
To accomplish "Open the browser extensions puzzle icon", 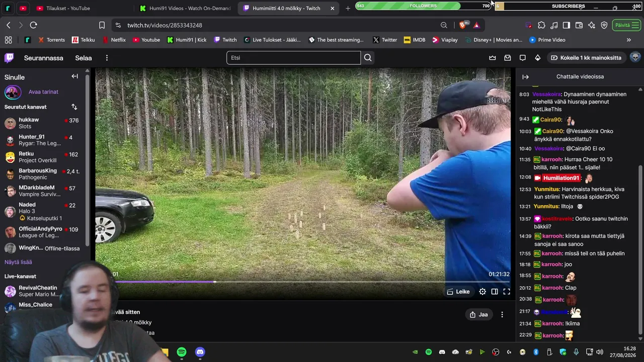I will (x=541, y=25).
